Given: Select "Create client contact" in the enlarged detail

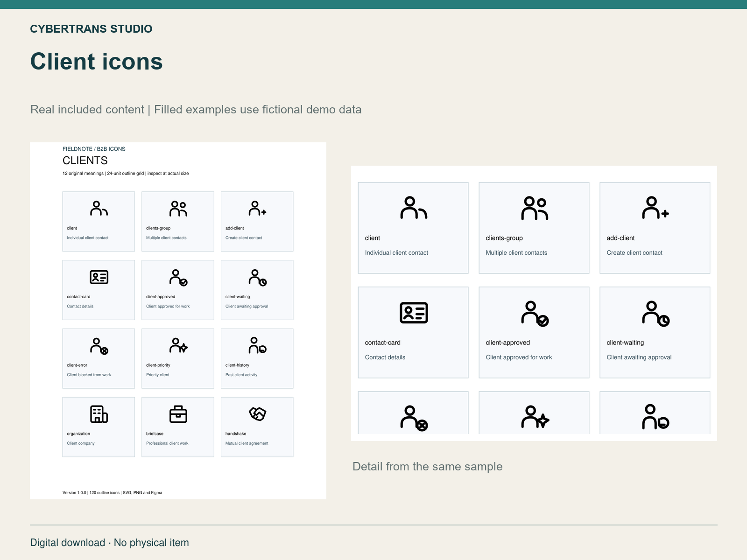Looking at the screenshot, I should (x=634, y=253).
